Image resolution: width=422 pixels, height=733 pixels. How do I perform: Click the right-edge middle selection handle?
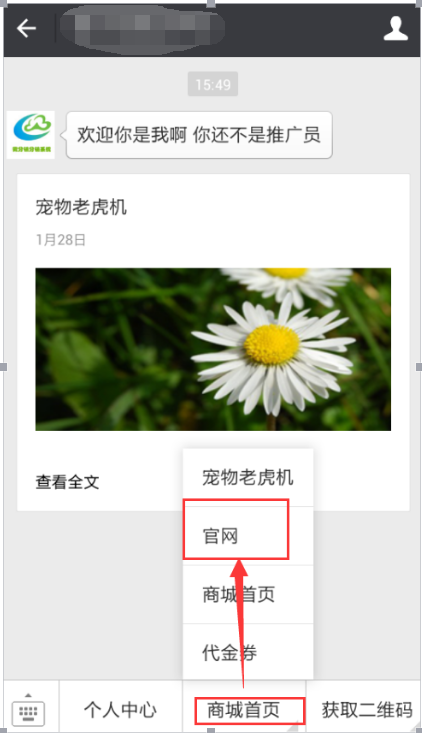pos(419,367)
